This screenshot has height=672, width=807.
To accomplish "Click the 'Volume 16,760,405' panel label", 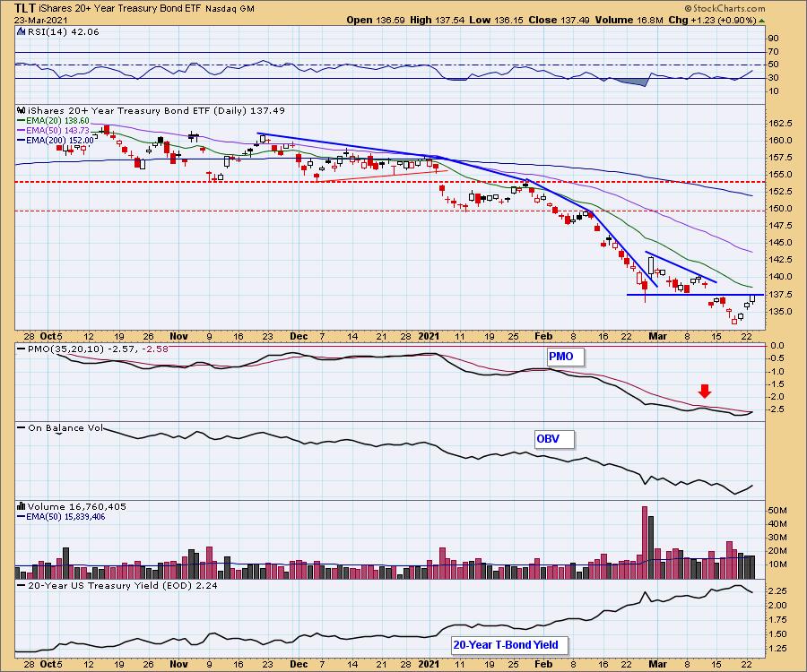I will [77, 506].
